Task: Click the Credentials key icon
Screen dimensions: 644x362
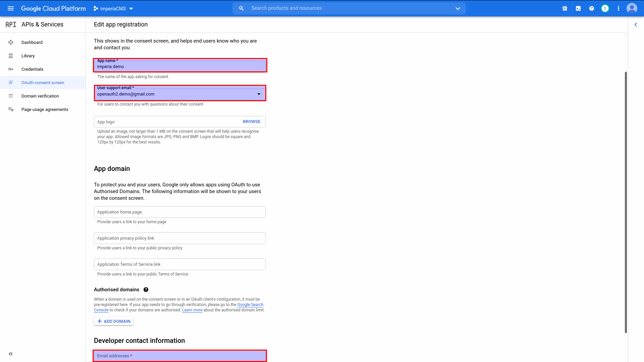Action: (11, 69)
